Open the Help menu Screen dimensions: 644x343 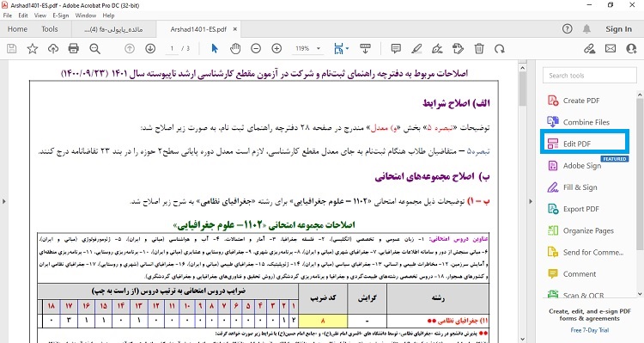(x=108, y=15)
